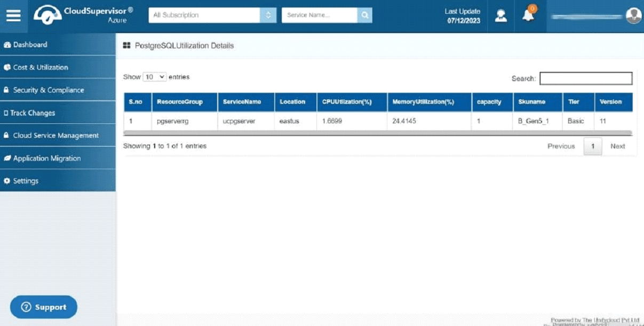The width and height of the screenshot is (644, 326).
Task: Go to the Previous page
Action: pyautogui.click(x=561, y=146)
